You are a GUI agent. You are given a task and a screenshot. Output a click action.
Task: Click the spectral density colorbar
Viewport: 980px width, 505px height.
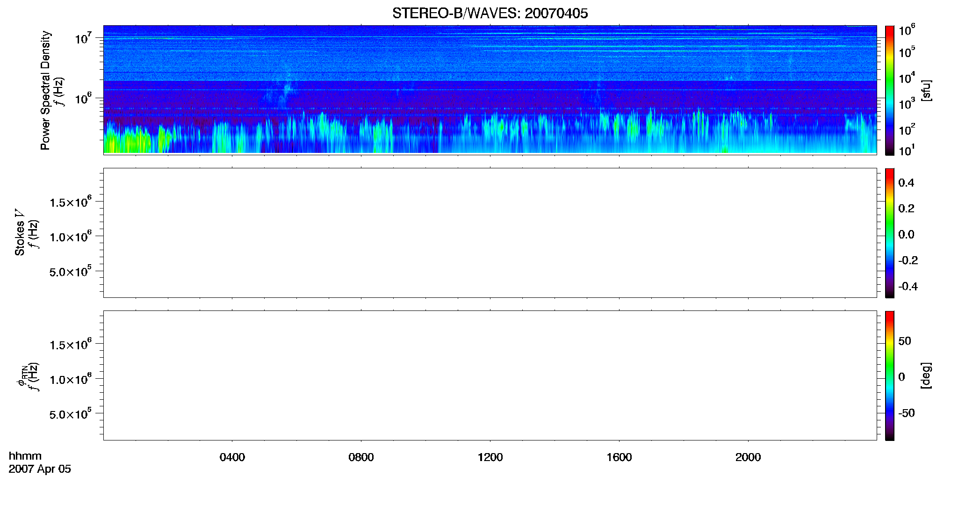click(890, 90)
